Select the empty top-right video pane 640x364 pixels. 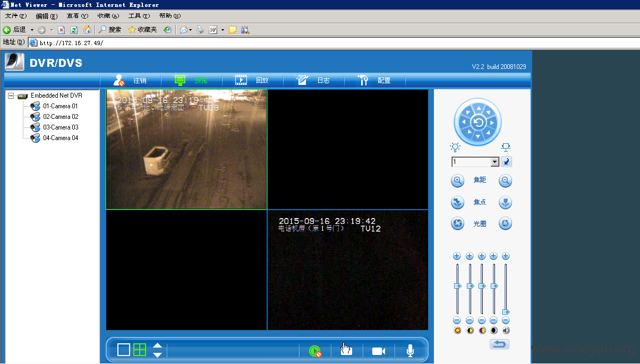(x=347, y=149)
